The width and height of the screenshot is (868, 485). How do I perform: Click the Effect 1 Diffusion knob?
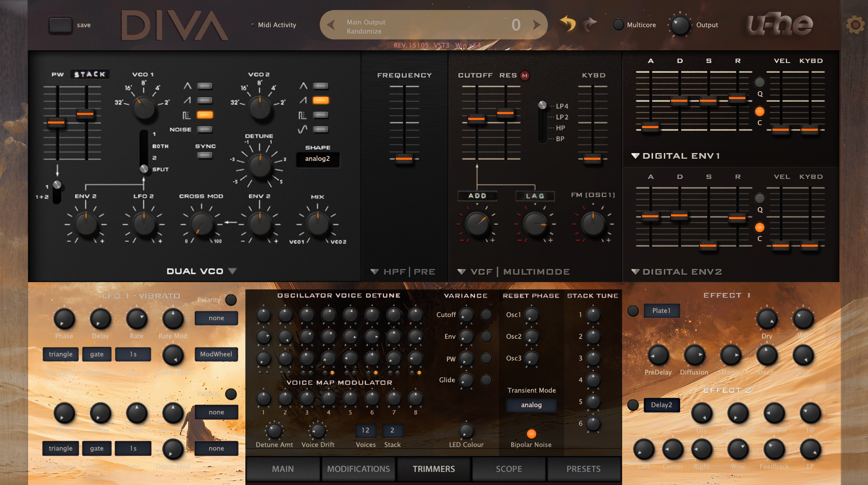(x=694, y=355)
